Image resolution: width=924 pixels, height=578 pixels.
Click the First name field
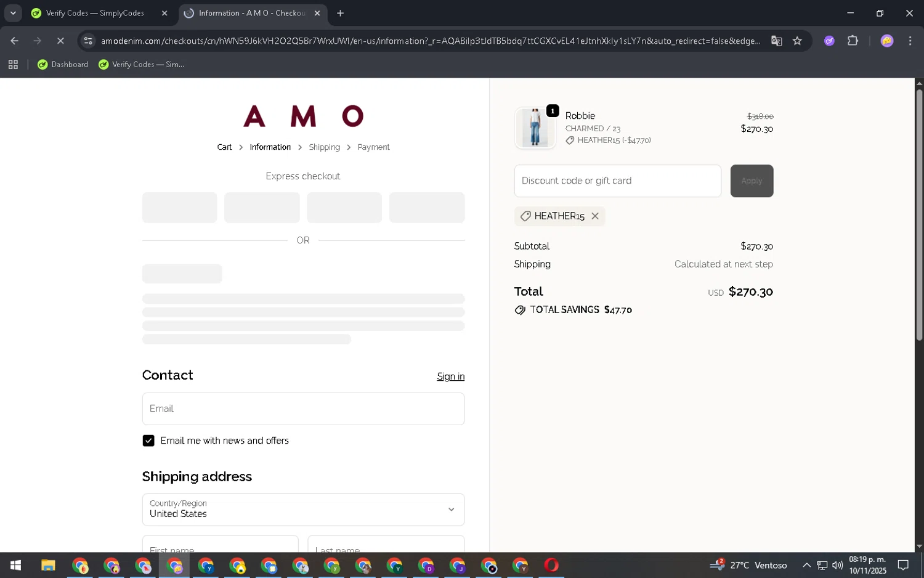coord(220,544)
